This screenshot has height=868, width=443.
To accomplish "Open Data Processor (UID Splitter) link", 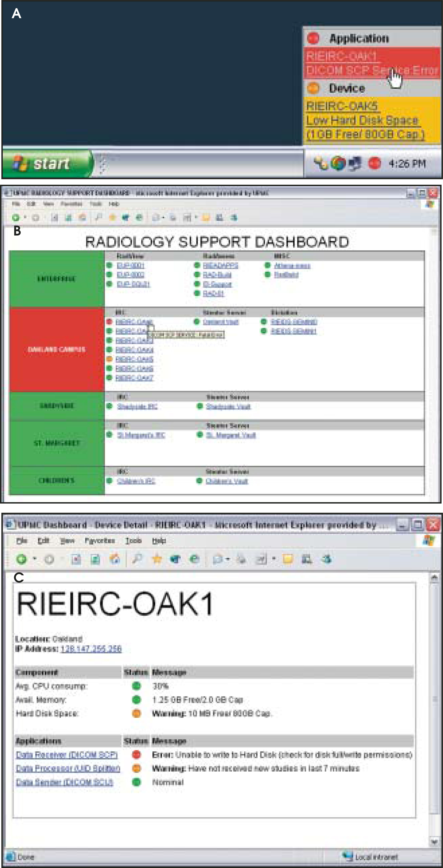I will click(68, 768).
